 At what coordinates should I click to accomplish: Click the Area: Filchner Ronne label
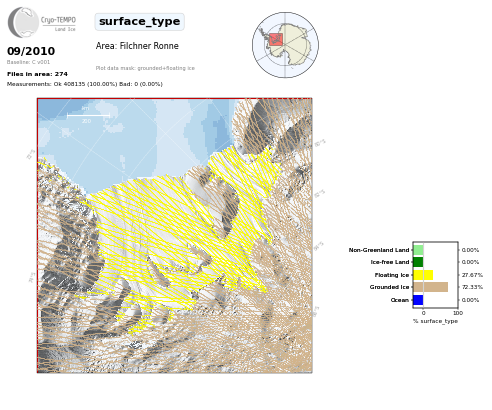137,46
